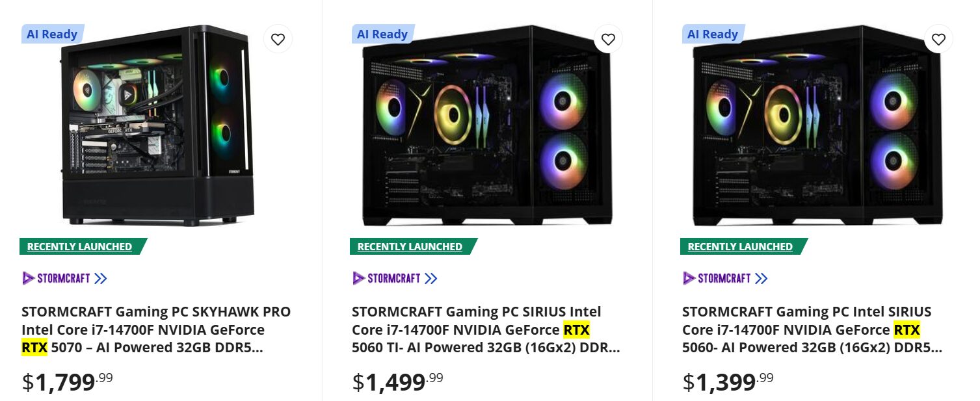Click the $1,399.99 SIRIUS PC product image
Viewport: 980px width, 401px height.
[x=817, y=127]
